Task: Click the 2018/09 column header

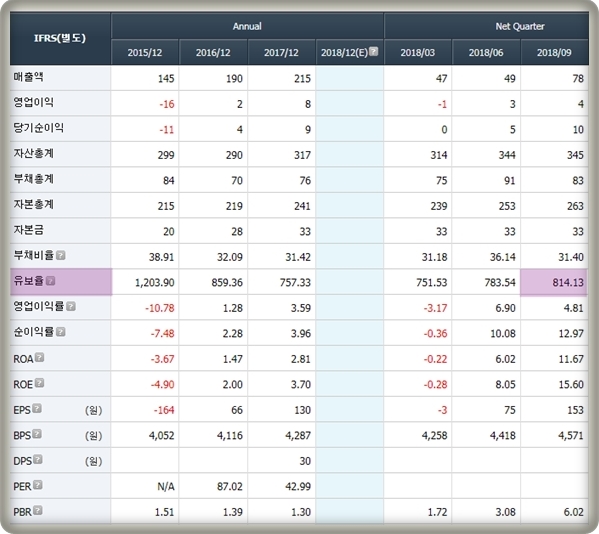Action: [554, 52]
